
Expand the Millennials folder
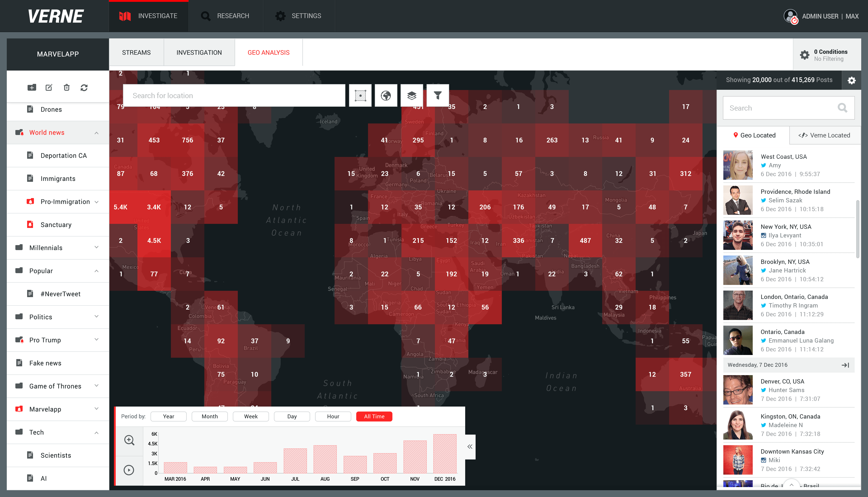tap(97, 247)
